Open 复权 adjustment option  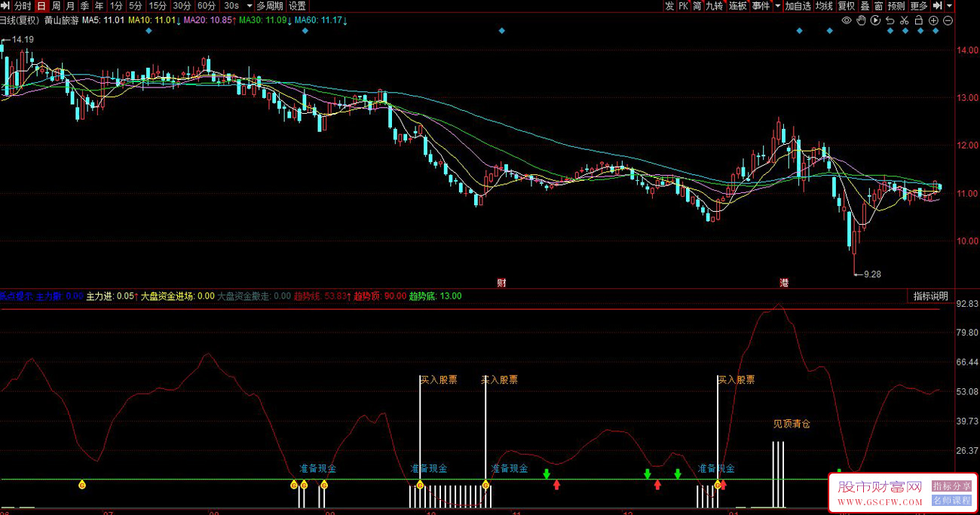tap(847, 6)
